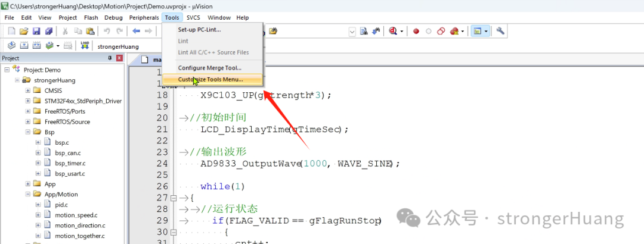Screen dimensions: 644x244
Task: Click the Batch Build icon
Action: coord(49,45)
